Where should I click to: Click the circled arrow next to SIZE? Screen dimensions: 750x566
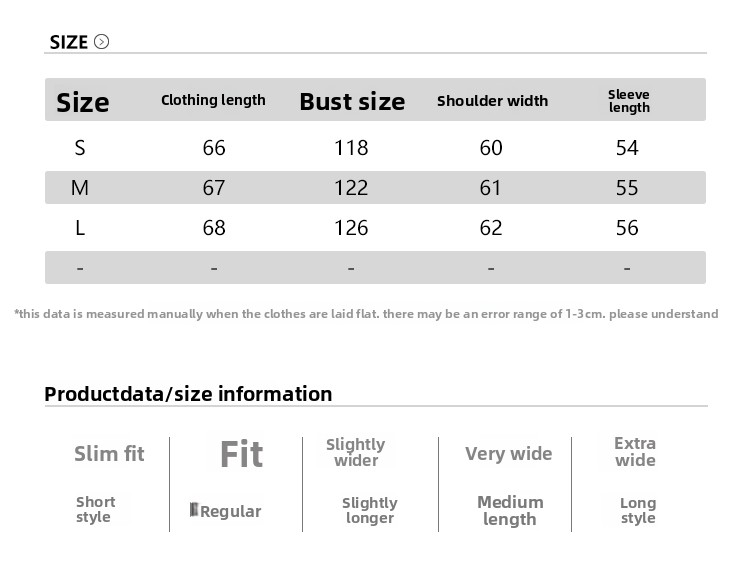point(101,42)
